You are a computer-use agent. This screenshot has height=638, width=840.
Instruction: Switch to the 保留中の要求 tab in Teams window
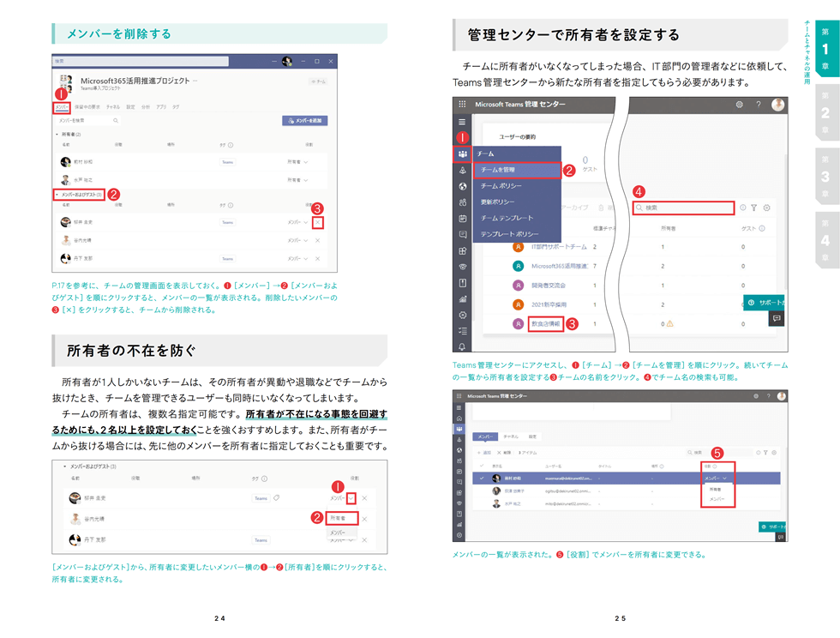coord(87,106)
